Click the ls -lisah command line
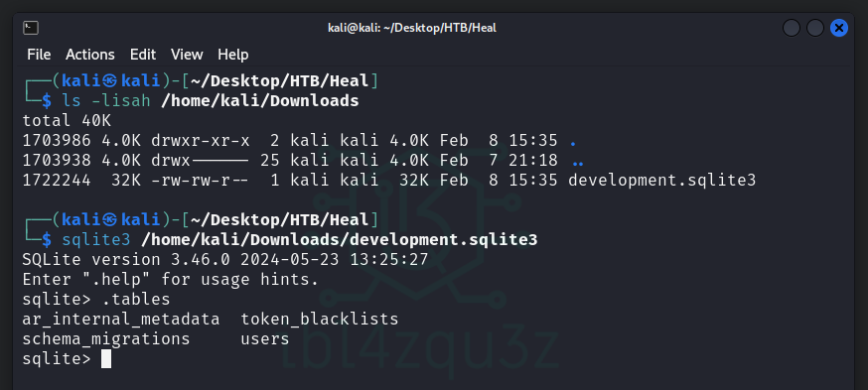The image size is (868, 390). click(x=211, y=100)
